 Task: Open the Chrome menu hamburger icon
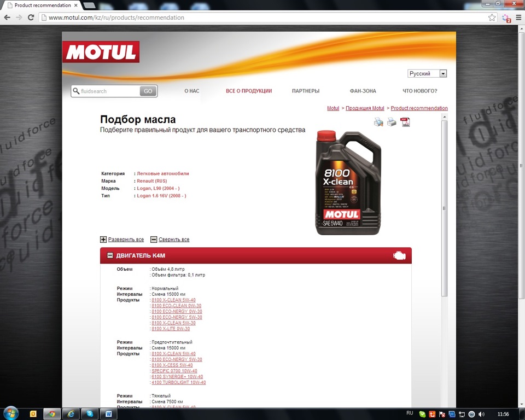coord(518,17)
